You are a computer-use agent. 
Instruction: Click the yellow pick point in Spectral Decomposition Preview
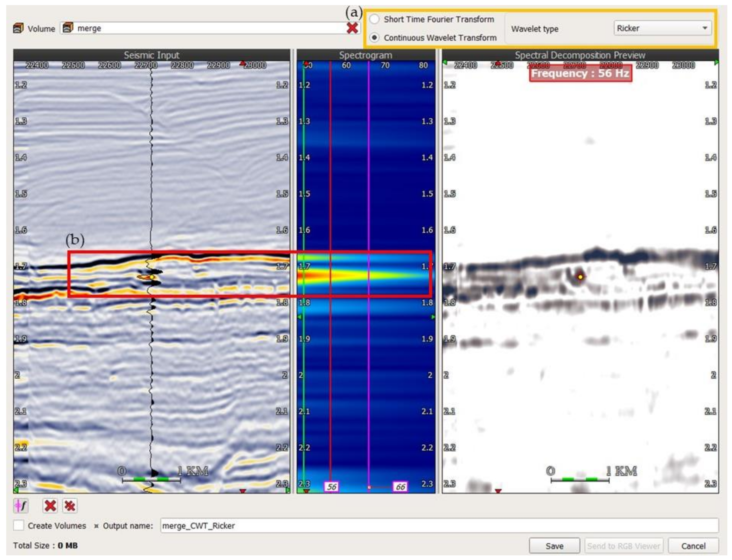580,277
